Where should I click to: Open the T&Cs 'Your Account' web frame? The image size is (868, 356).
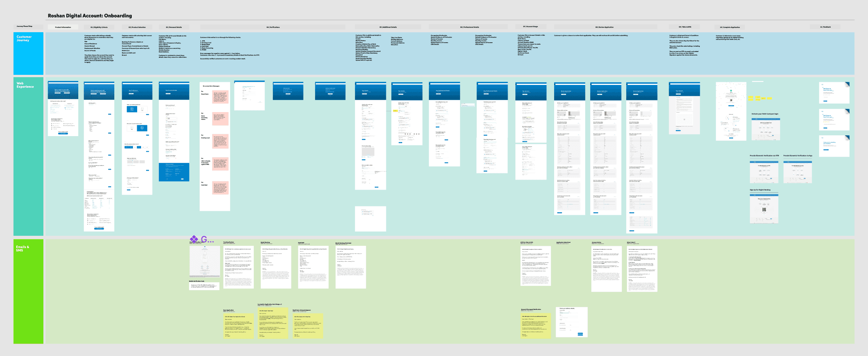pos(684,108)
